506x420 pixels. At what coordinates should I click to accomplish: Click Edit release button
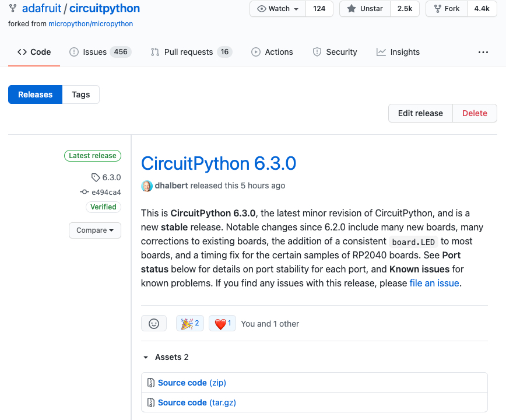point(420,113)
